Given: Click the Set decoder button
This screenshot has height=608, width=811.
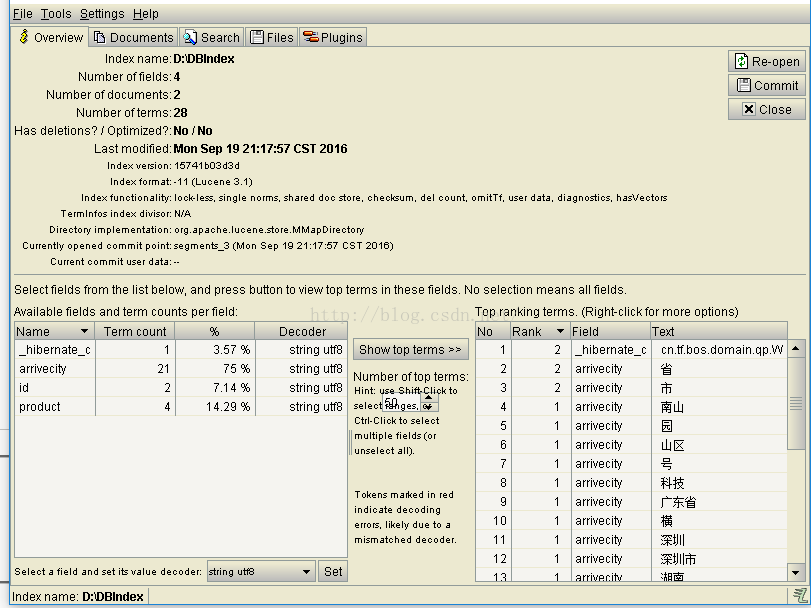Looking at the screenshot, I should [x=333, y=571].
